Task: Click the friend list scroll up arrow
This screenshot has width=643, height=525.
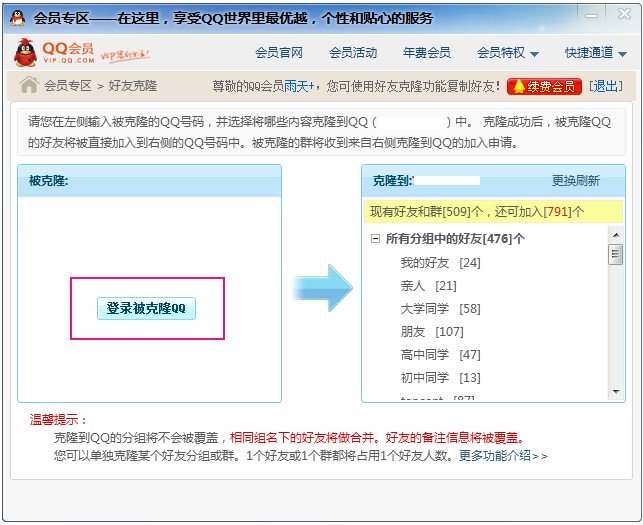Action: (616, 235)
